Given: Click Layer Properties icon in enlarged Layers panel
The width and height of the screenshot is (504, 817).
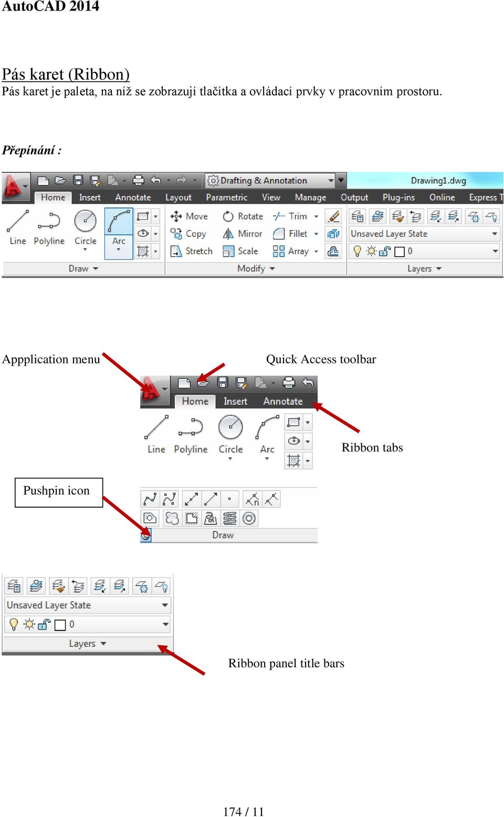Looking at the screenshot, I should [14, 586].
